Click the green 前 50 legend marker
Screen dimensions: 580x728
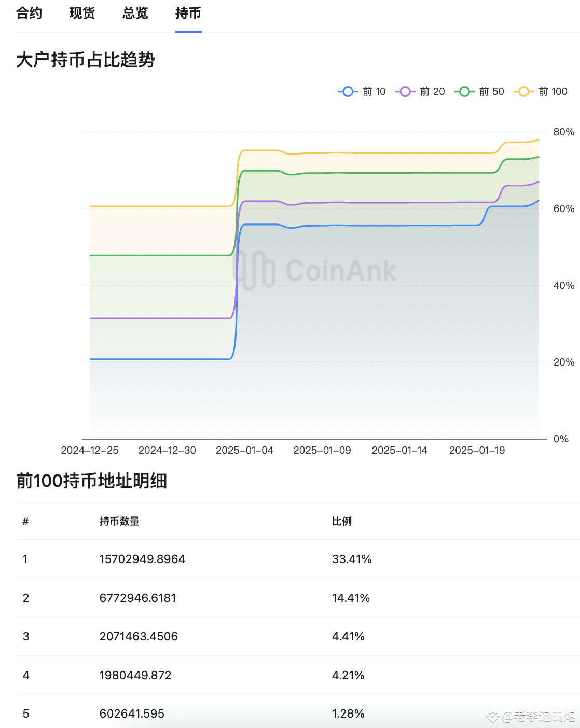[x=464, y=92]
